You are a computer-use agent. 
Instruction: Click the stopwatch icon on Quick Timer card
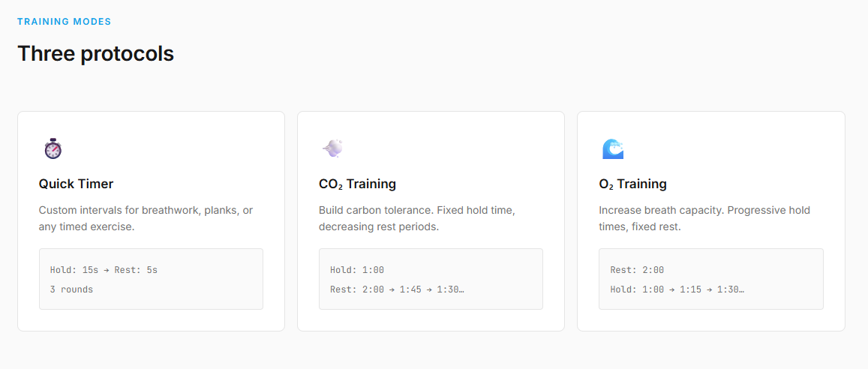click(53, 148)
